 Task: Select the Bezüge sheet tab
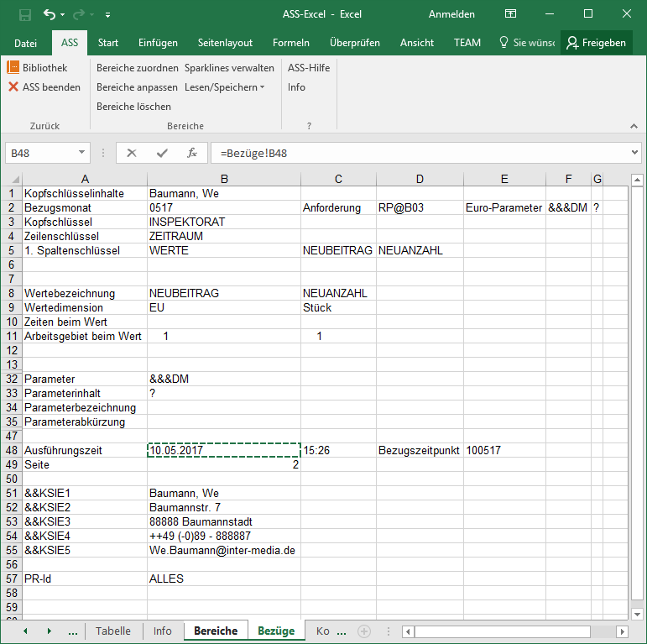pos(276,631)
